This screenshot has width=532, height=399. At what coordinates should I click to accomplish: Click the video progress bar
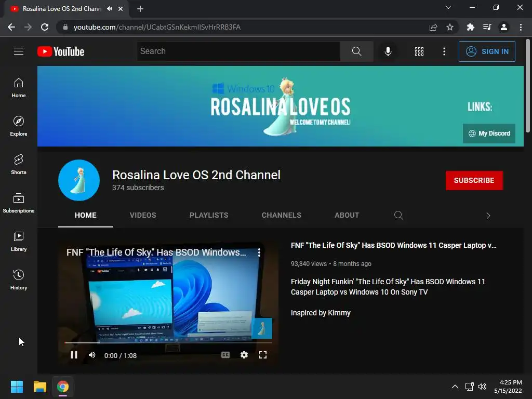point(168,342)
